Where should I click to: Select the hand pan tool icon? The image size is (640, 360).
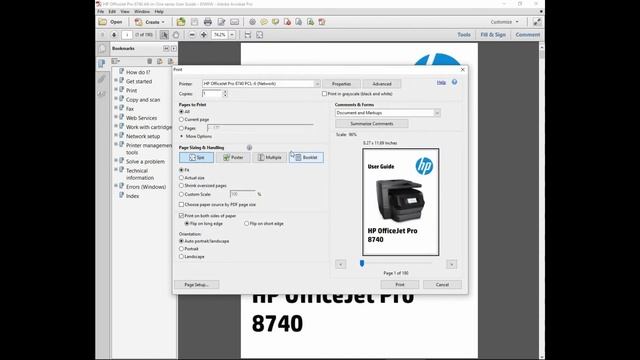point(176,35)
